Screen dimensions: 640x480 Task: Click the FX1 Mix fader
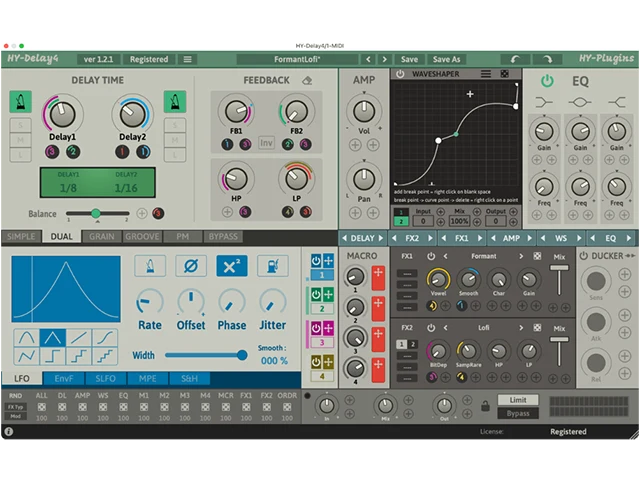point(559,268)
